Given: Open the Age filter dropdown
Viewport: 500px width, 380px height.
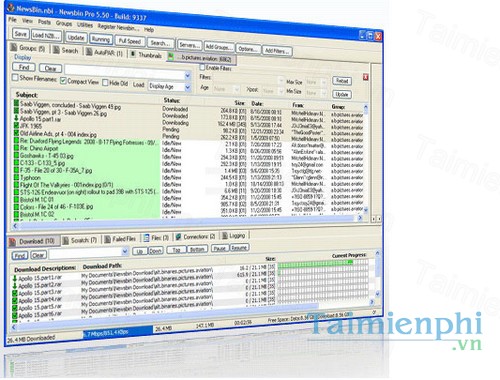Looking at the screenshot, I should (x=236, y=89).
